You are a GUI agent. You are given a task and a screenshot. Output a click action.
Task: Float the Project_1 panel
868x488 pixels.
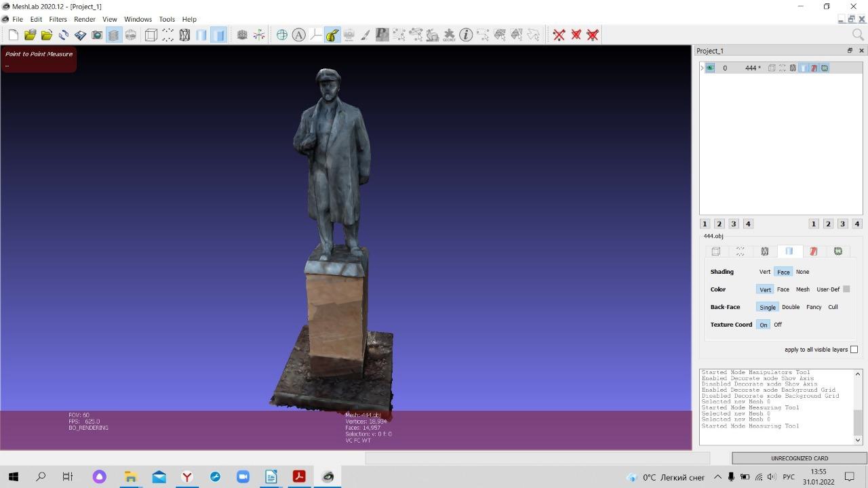pos(850,51)
